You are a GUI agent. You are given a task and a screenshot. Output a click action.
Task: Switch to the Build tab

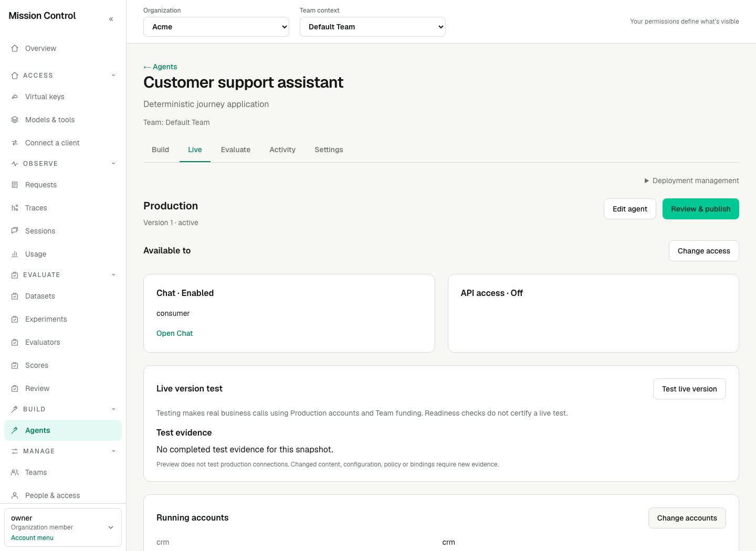point(160,150)
